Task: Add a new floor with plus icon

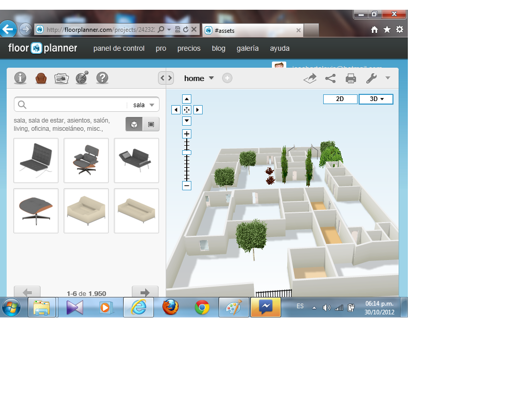Action: tap(227, 78)
